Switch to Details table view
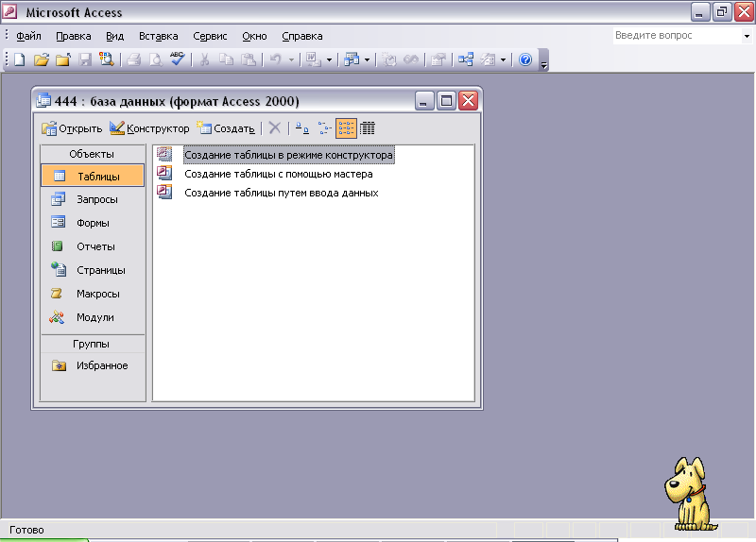The image size is (756, 542). pos(368,128)
